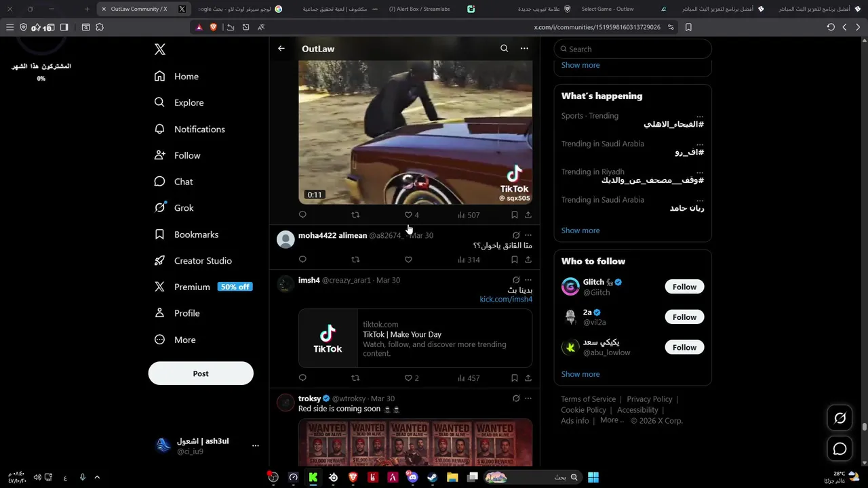Reply to moha4422 alimean's post
Viewport: 868px width, 488px height.
click(x=302, y=260)
